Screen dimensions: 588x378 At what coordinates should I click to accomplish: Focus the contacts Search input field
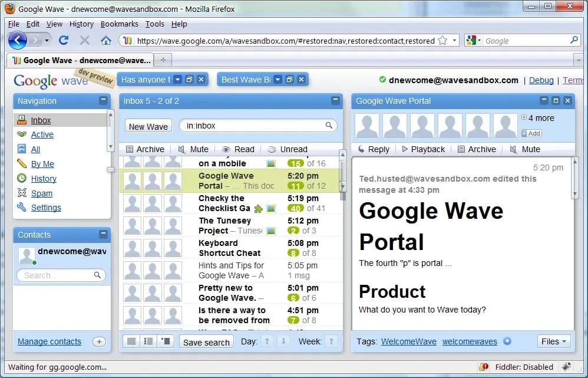point(61,275)
